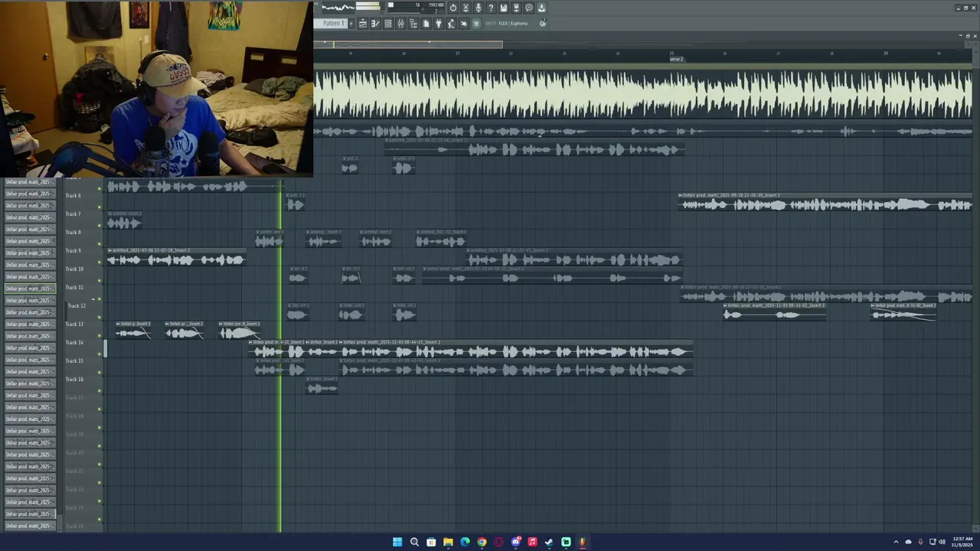The width and height of the screenshot is (980, 551).
Task: Jump to the verse 2 timeline marker
Action: (675, 59)
